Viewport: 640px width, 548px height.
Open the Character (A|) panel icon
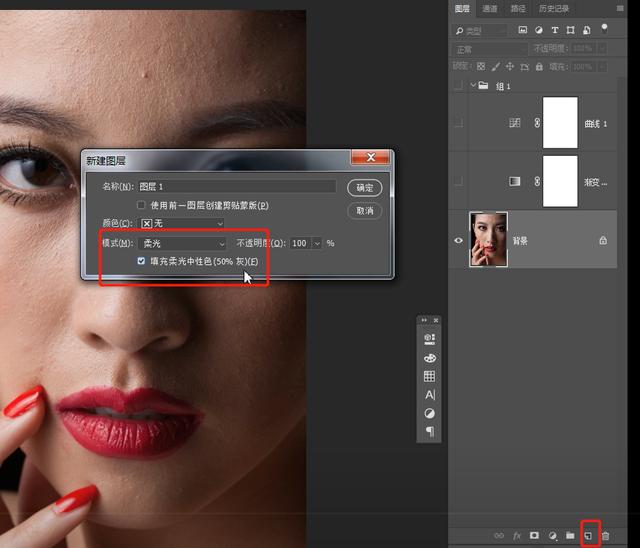(430, 395)
